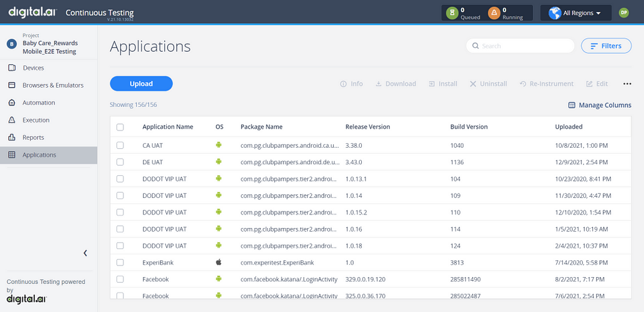Sort by Application Name column header

tap(167, 127)
